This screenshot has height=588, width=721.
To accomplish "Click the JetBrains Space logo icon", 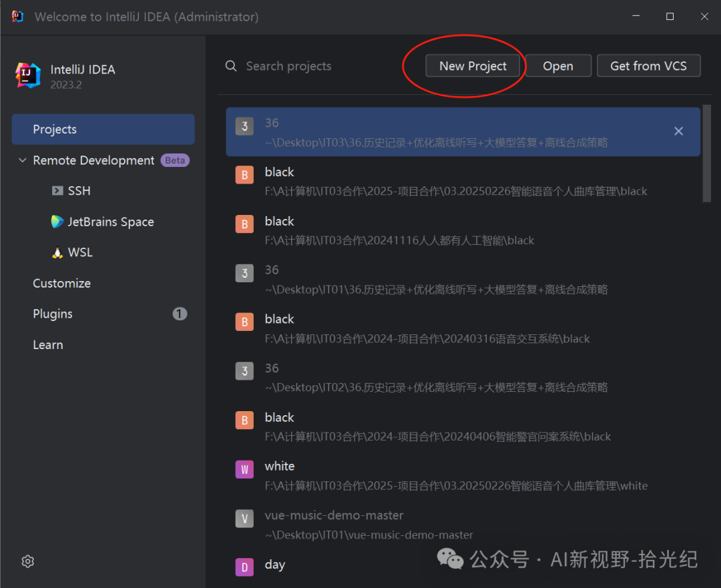I will pos(57,222).
